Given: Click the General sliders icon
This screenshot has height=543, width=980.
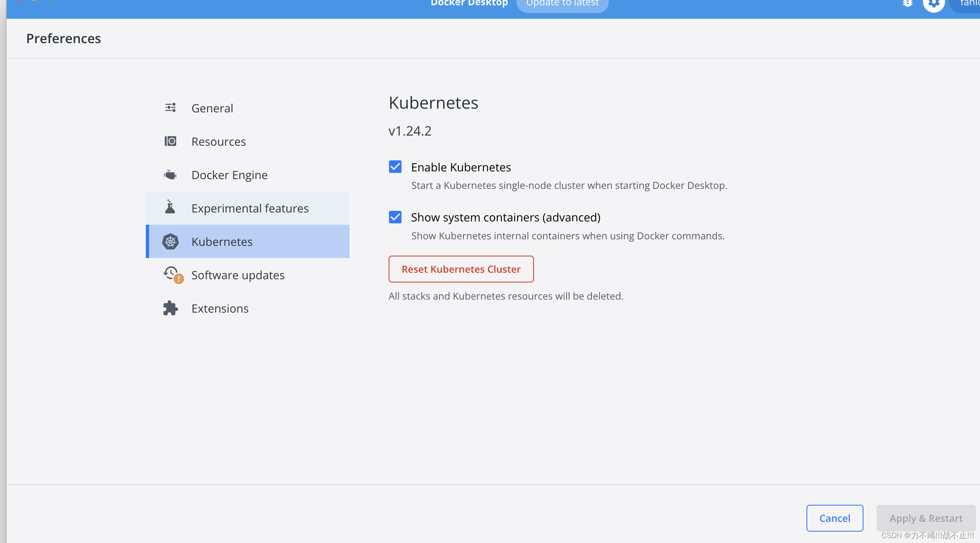Looking at the screenshot, I should click(170, 108).
